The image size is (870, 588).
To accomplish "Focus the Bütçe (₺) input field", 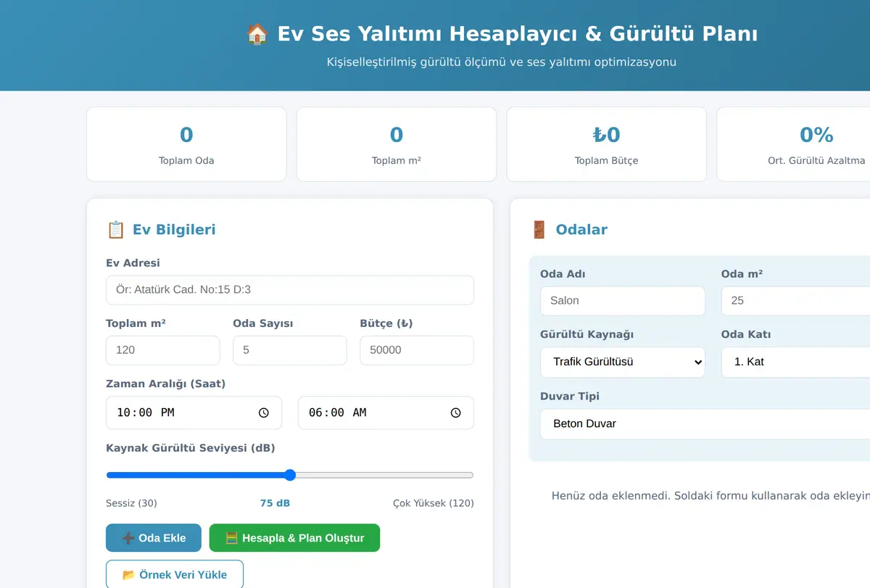I will point(417,350).
